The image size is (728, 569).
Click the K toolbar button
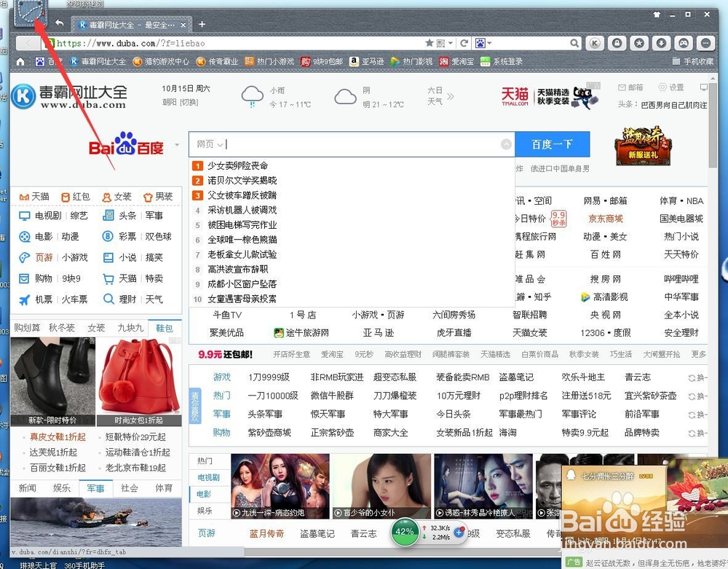(595, 43)
